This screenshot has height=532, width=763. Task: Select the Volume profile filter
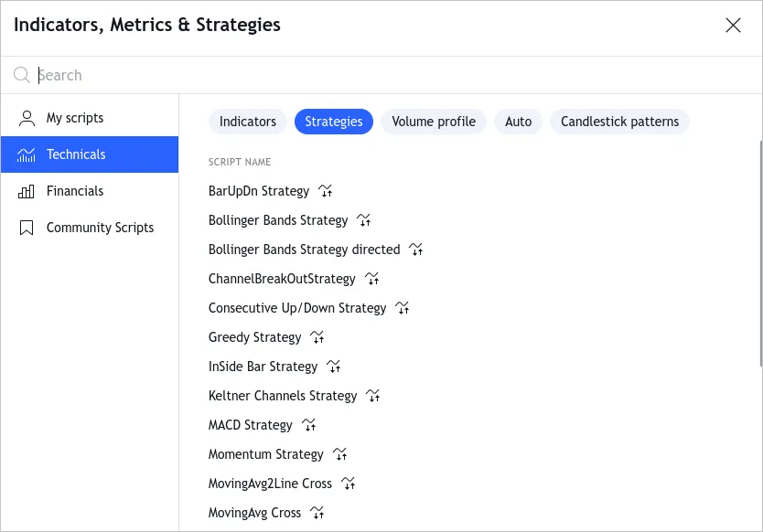pos(434,121)
